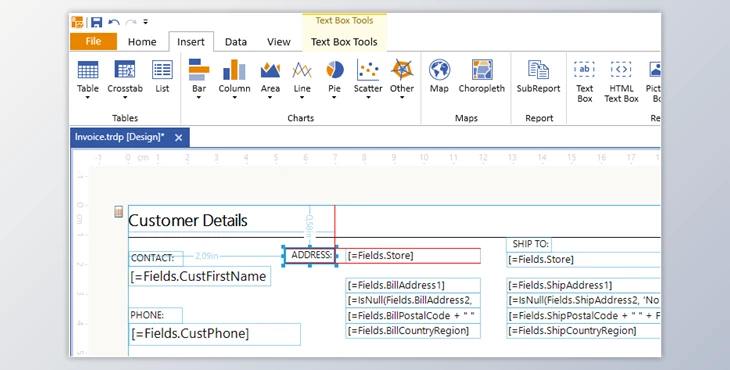This screenshot has height=370, width=730.
Task: Expand the Line chart dropdown arrow
Action: point(302,98)
